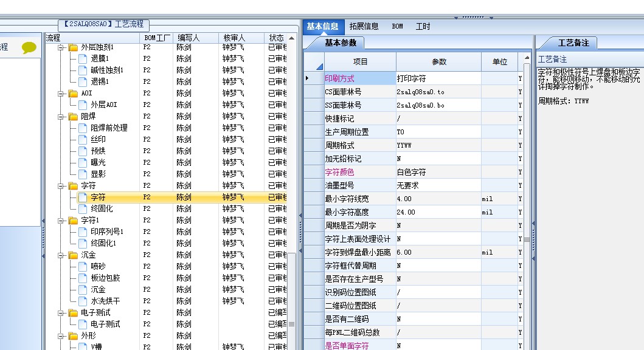
Task: Switch to the 基本信息 tab
Action: click(322, 27)
